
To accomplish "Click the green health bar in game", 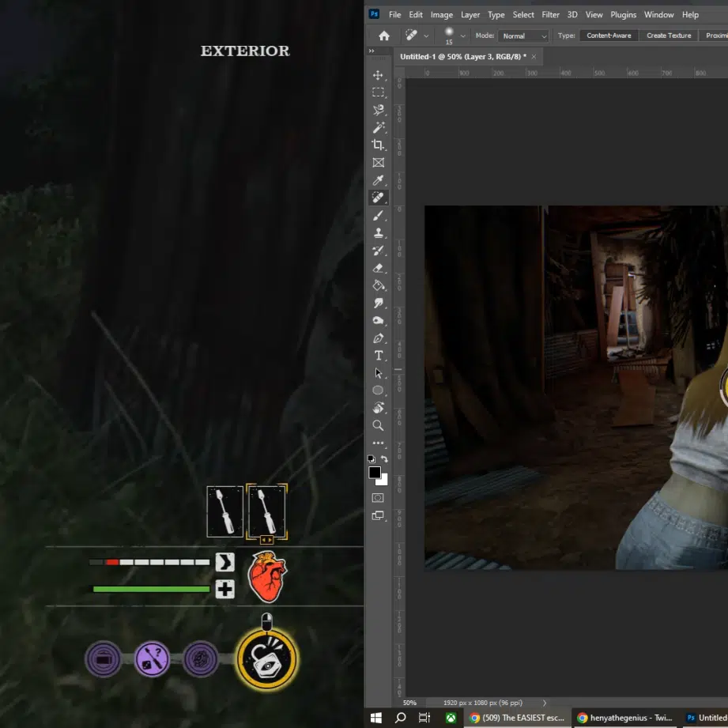I will pos(151,589).
